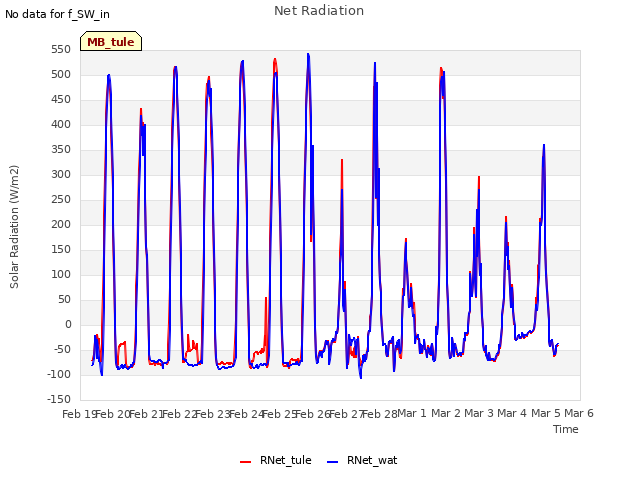This screenshot has height=480, width=640.
Task: Click the Feb 26 x-axis label
Action: 313,414
